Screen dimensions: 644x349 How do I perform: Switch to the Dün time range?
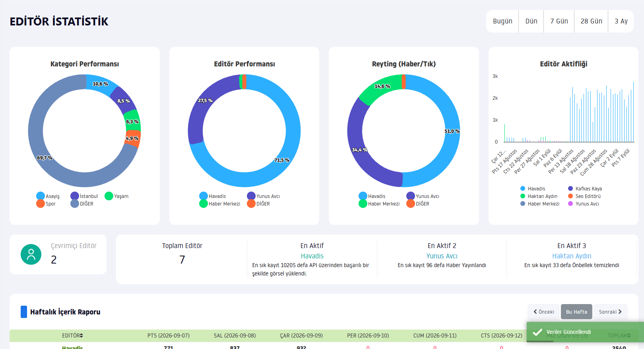[531, 21]
